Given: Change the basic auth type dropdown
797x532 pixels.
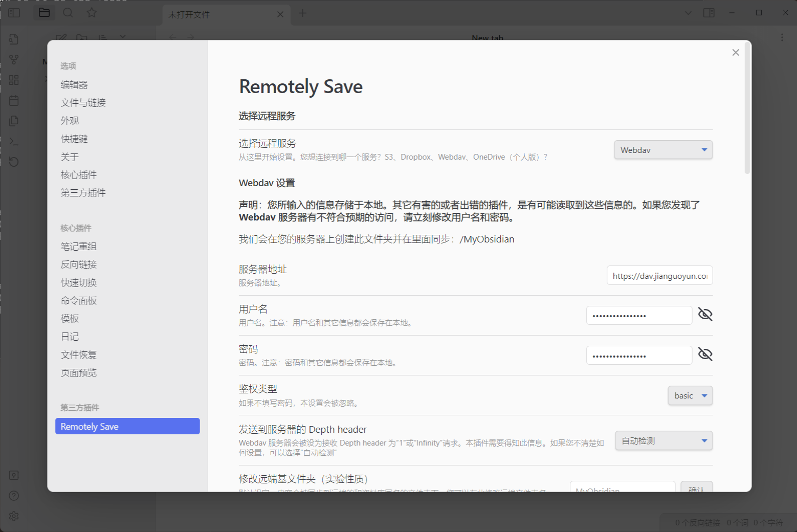Looking at the screenshot, I should pyautogui.click(x=690, y=395).
